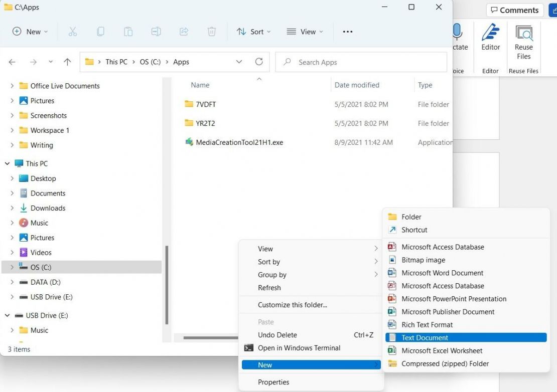
Task: Choose Compressed (zipped) Folder entry
Action: click(466, 363)
